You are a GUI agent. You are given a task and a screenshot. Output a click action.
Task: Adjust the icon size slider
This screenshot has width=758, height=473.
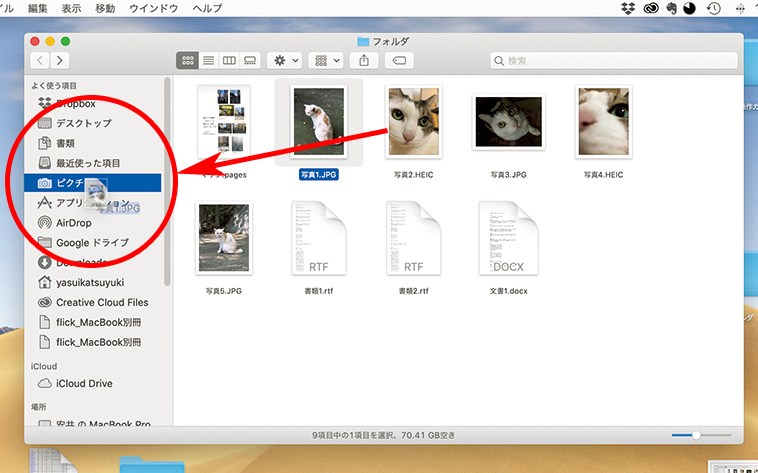point(697,436)
